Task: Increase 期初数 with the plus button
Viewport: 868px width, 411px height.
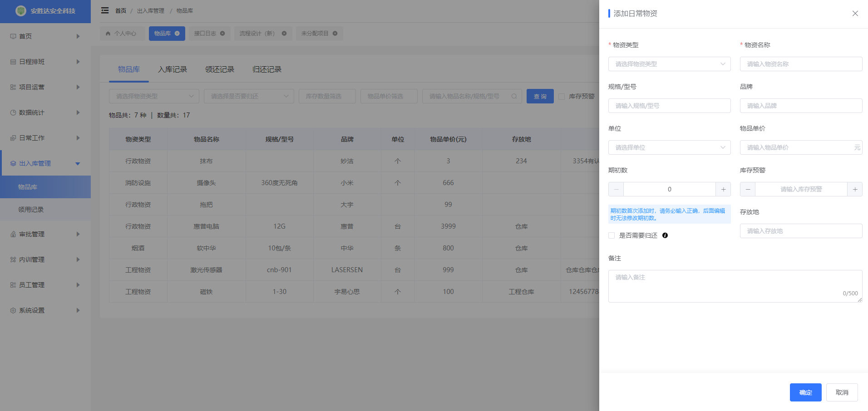Action: 723,189
